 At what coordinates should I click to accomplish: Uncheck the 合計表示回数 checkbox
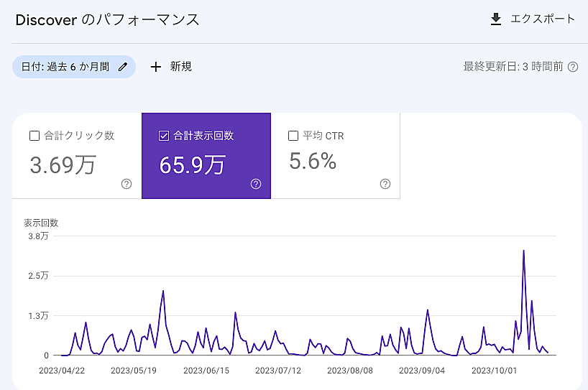click(163, 136)
